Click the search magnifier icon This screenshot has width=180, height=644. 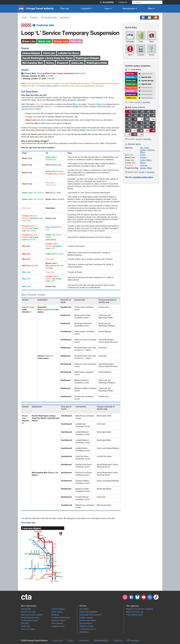tap(134, 2)
